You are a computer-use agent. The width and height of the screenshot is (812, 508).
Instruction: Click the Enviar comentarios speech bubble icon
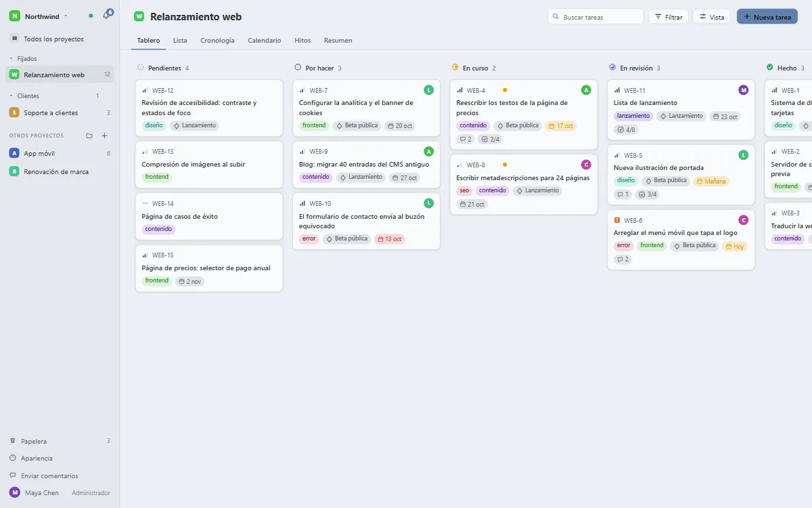click(13, 475)
